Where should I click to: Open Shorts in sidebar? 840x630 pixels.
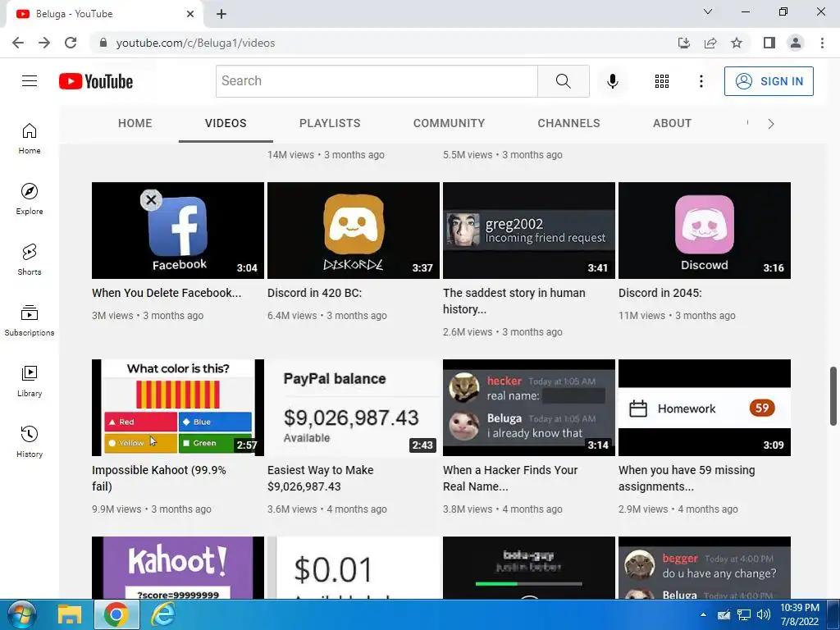point(30,259)
